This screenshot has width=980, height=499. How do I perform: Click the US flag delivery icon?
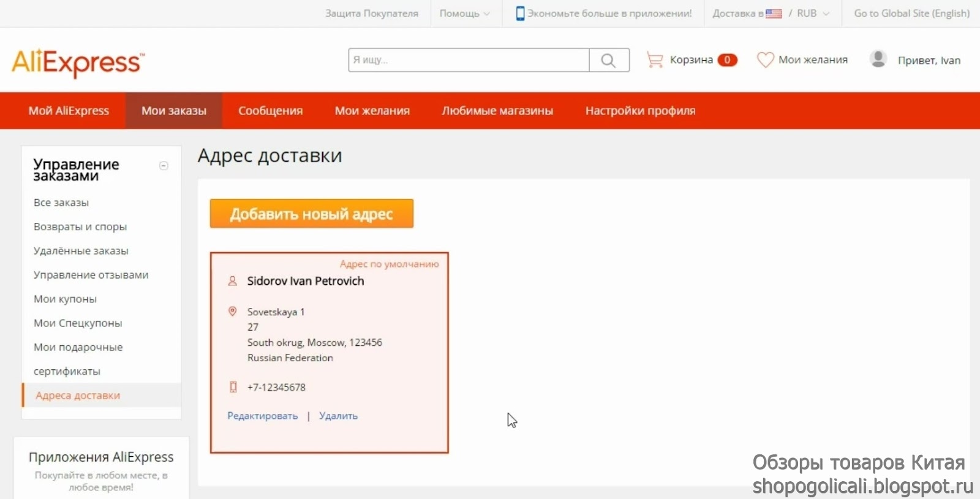pyautogui.click(x=774, y=13)
